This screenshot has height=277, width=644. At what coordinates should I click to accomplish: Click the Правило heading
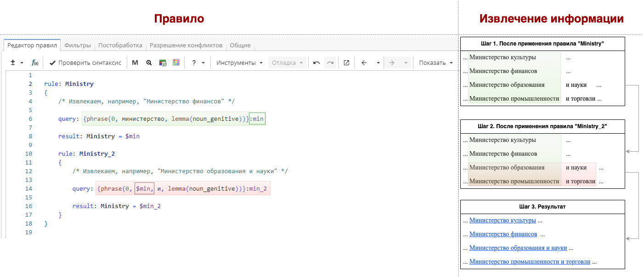(x=179, y=19)
